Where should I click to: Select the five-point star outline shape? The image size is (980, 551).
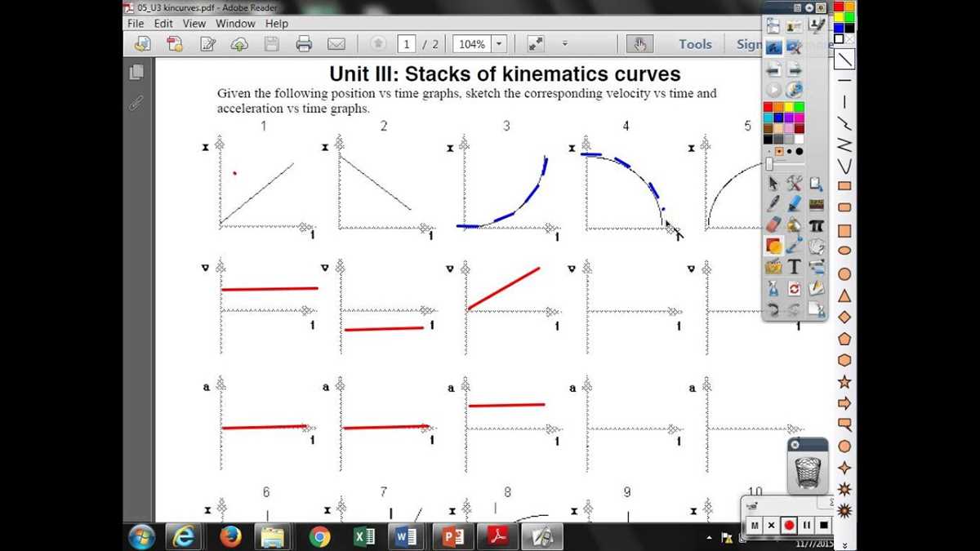[x=844, y=381]
